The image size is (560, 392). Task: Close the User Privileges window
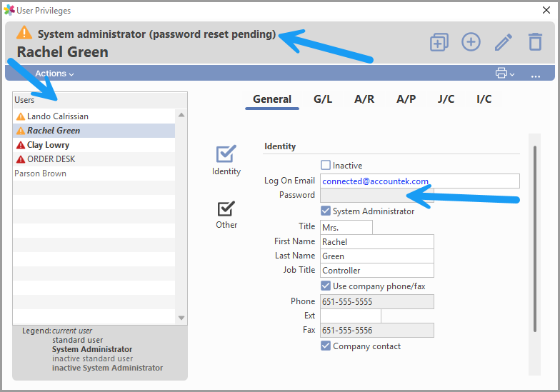546,10
